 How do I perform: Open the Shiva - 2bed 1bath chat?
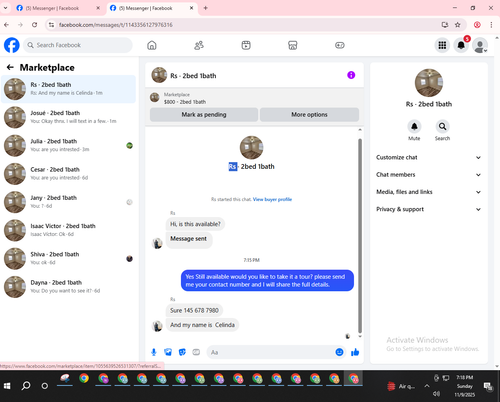click(68, 258)
